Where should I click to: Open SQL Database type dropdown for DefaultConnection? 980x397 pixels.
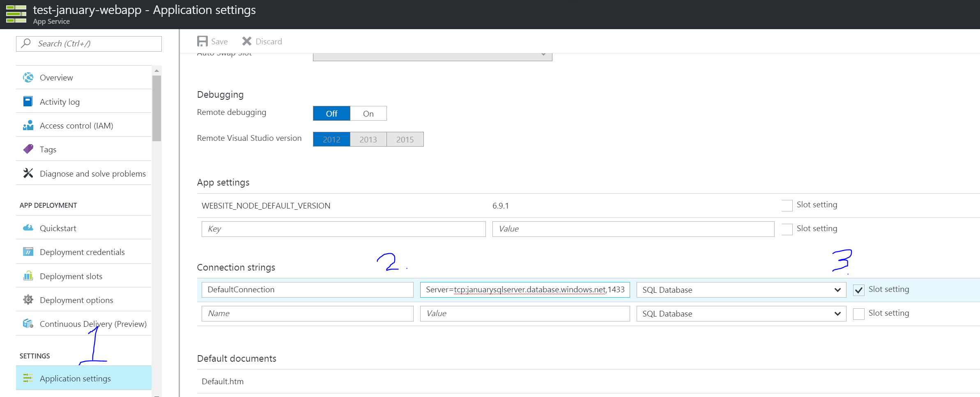pyautogui.click(x=741, y=290)
